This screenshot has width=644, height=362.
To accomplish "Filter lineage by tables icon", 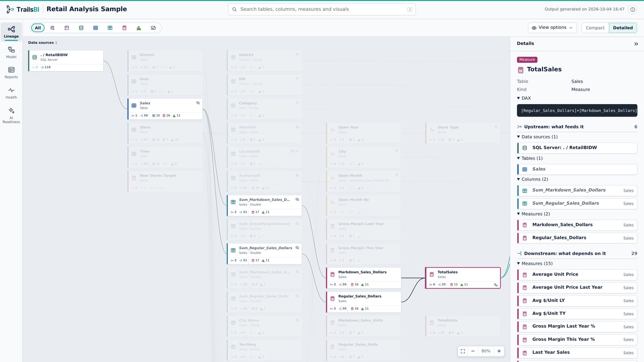I will [95, 28].
